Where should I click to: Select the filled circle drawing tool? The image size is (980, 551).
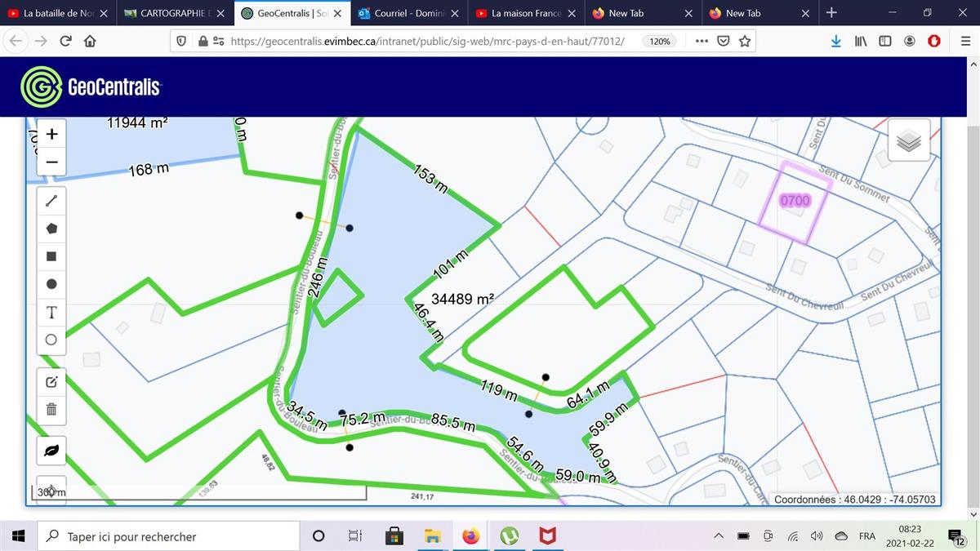click(x=51, y=284)
